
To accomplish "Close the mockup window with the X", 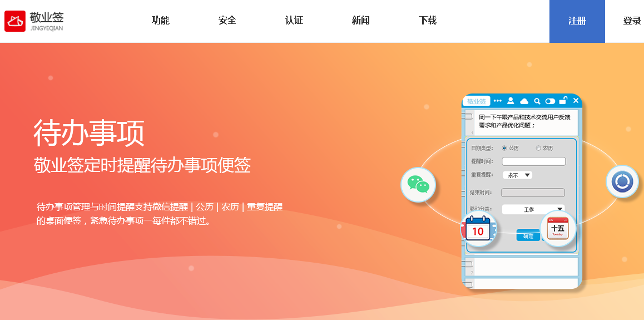I will tap(576, 101).
